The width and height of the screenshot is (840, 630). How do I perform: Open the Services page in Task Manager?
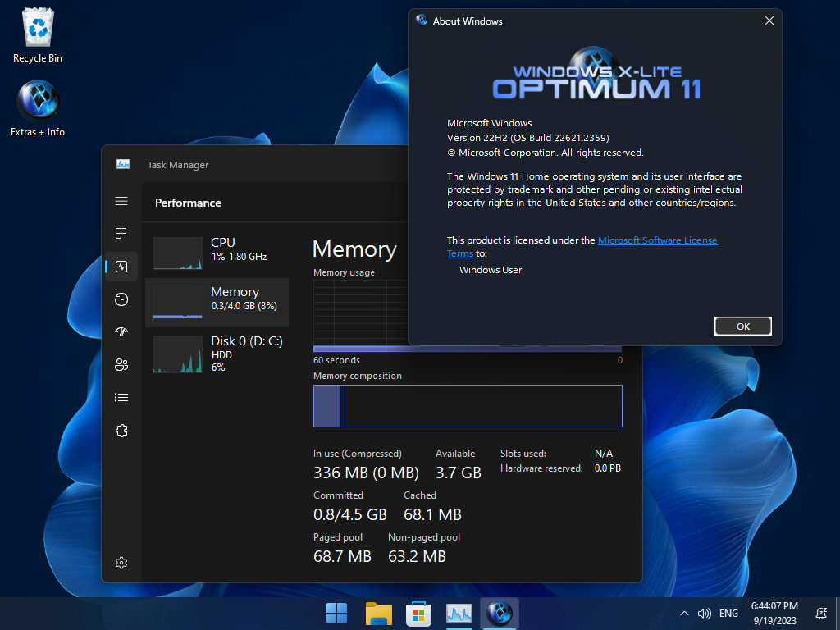click(x=121, y=431)
